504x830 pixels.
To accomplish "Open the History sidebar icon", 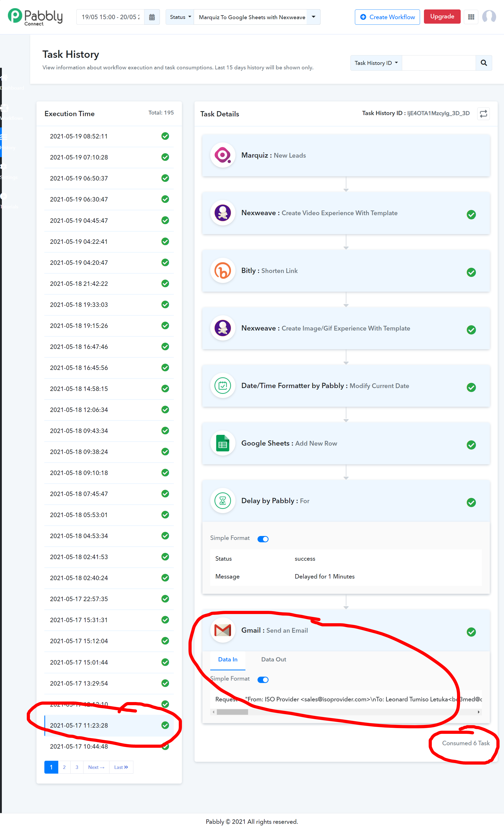I will 4,137.
